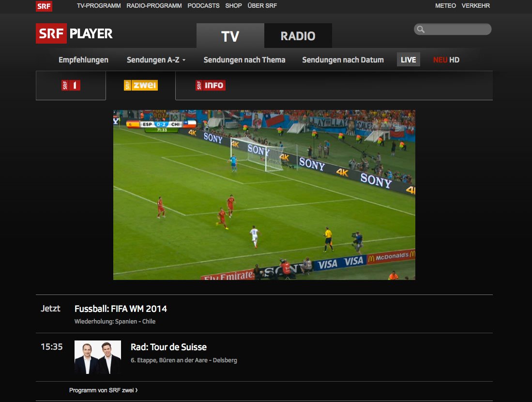The height and width of the screenshot is (402, 532).
Task: Open the TV-PROGRAMM menu item
Action: click(x=99, y=6)
